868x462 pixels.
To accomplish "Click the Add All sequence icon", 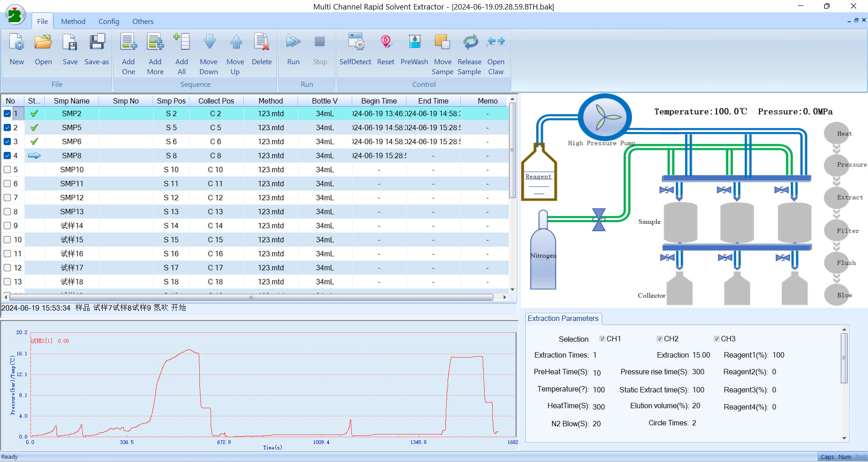I will pyautogui.click(x=182, y=42).
